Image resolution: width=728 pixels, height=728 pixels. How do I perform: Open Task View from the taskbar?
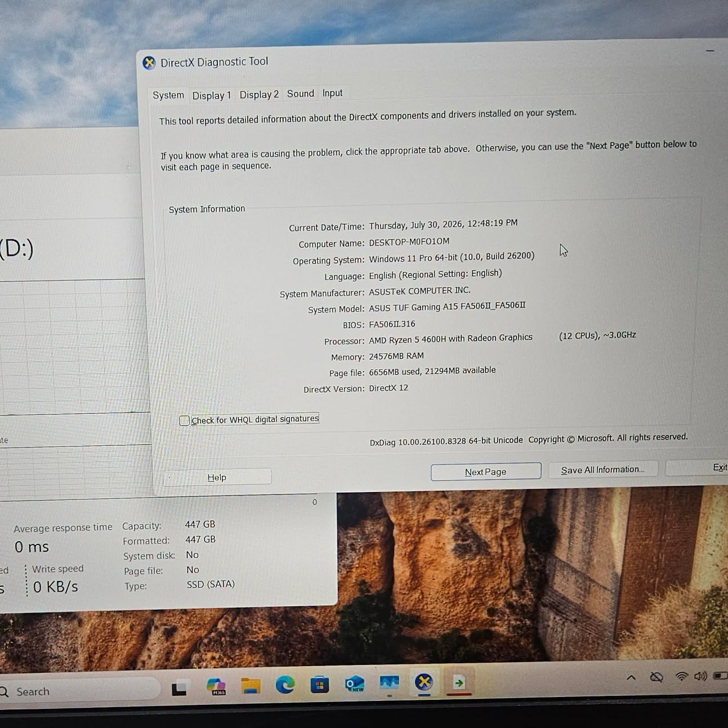pos(179,688)
